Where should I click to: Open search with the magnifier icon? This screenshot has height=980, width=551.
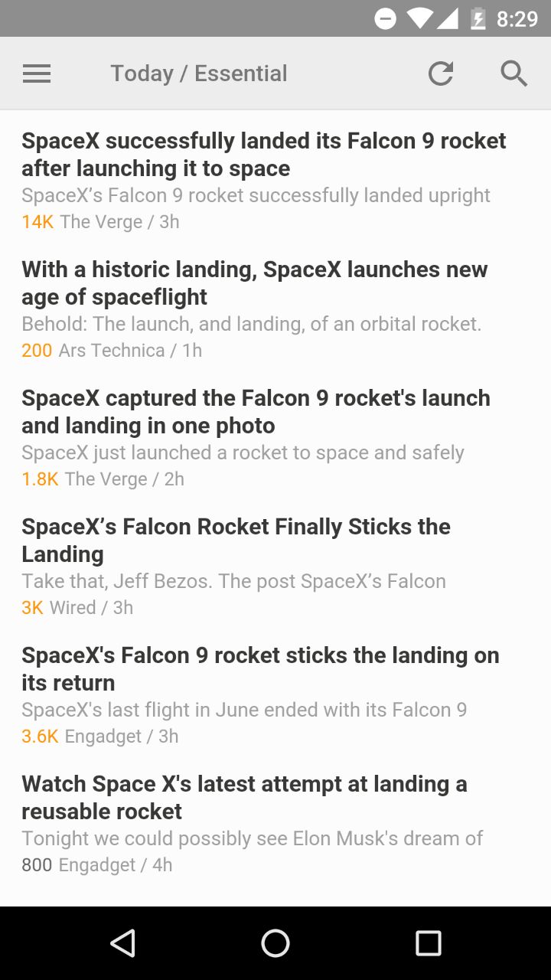point(514,73)
